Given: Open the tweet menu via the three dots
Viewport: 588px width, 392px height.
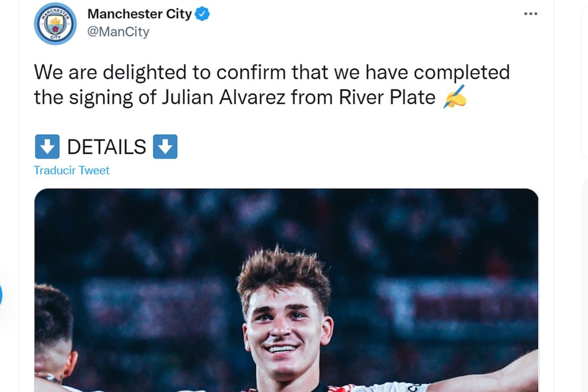Looking at the screenshot, I should [x=531, y=14].
